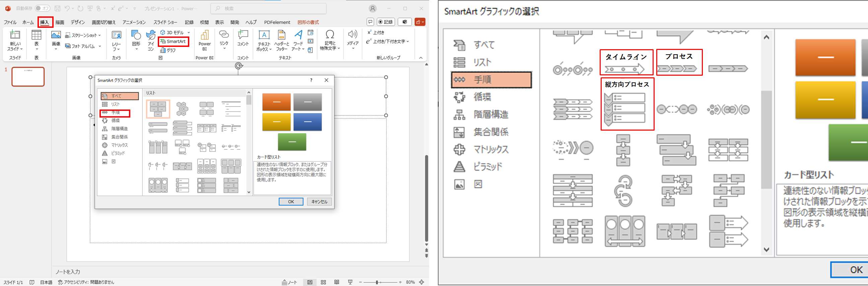The height and width of the screenshot is (286, 868).
Task: Click キャンセル in SmartArt dialog
Action: pyautogui.click(x=319, y=202)
